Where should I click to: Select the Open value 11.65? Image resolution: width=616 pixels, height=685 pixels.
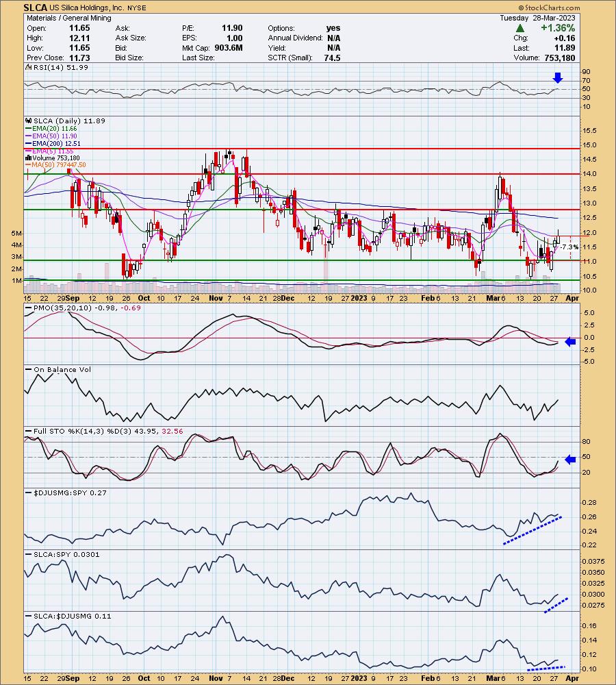point(80,28)
